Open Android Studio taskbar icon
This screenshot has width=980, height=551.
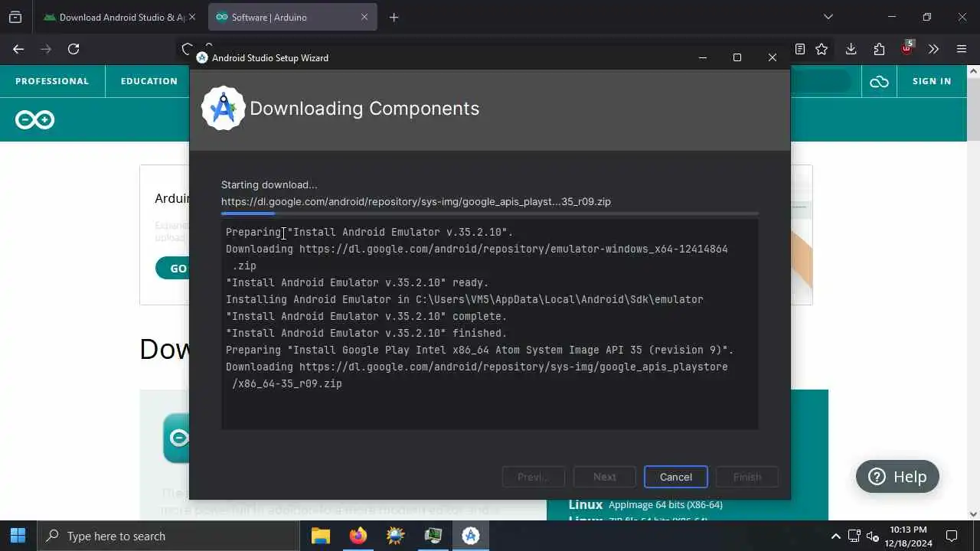[x=471, y=536]
